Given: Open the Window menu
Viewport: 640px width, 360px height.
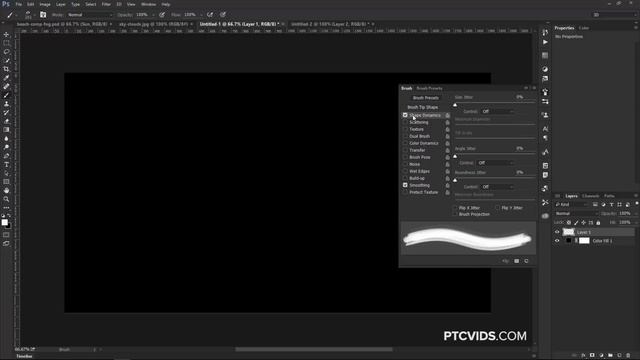Looking at the screenshot, I should pyautogui.click(x=148, y=4).
